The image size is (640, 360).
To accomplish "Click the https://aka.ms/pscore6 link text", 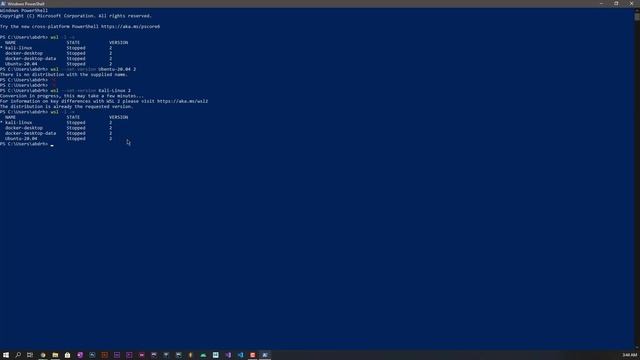I will (131, 27).
